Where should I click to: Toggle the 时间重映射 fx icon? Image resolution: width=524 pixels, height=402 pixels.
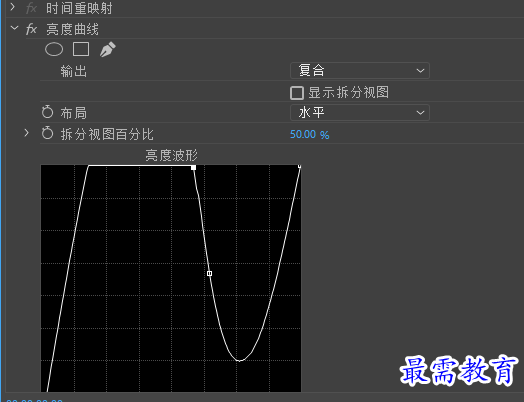31,8
